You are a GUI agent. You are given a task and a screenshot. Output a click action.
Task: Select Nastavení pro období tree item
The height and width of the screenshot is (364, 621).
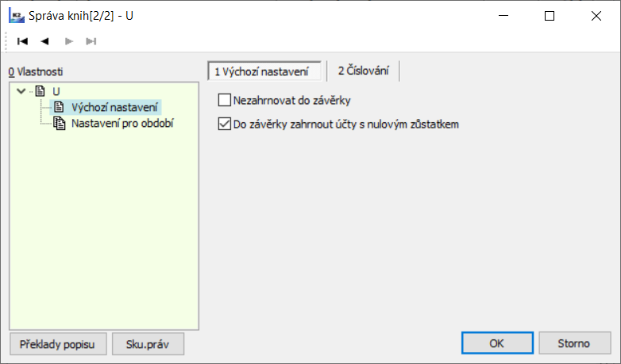(122, 124)
